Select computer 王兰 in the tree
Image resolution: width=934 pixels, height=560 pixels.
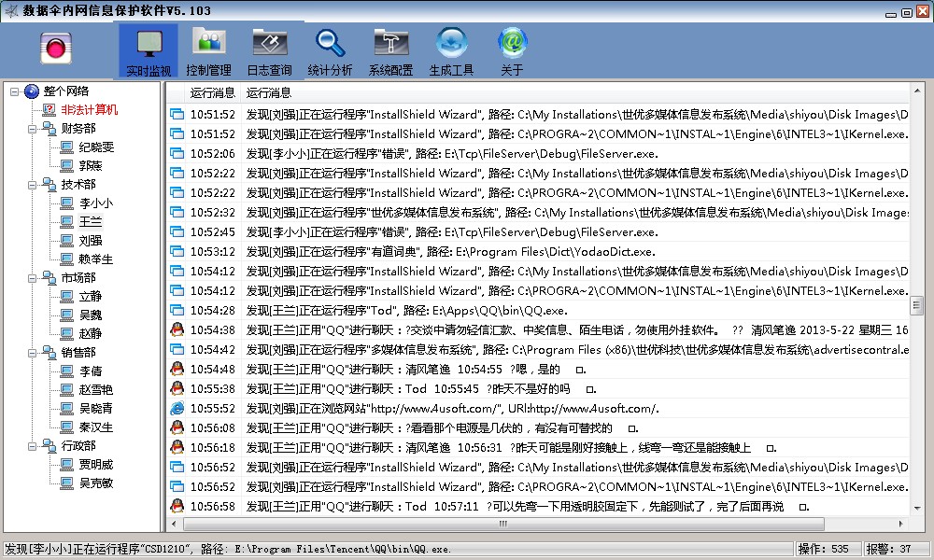coord(91,222)
